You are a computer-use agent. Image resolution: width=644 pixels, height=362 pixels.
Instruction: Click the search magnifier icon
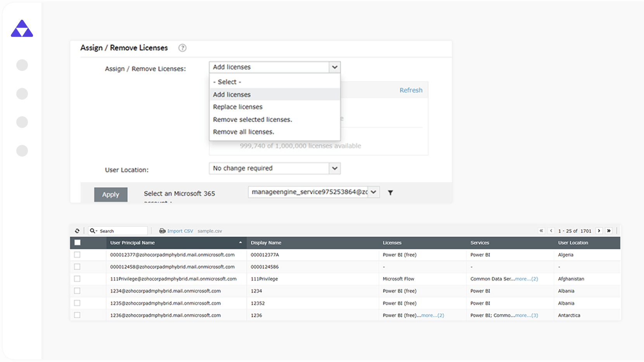(93, 231)
